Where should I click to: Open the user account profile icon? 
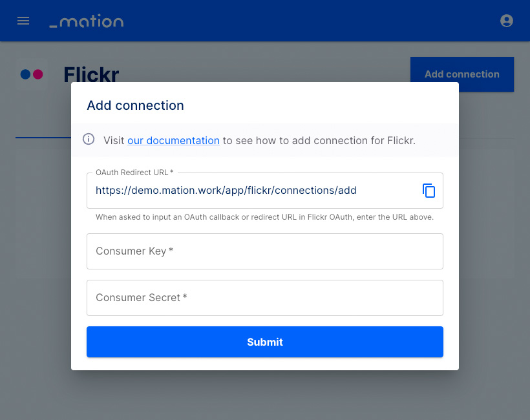tap(506, 21)
